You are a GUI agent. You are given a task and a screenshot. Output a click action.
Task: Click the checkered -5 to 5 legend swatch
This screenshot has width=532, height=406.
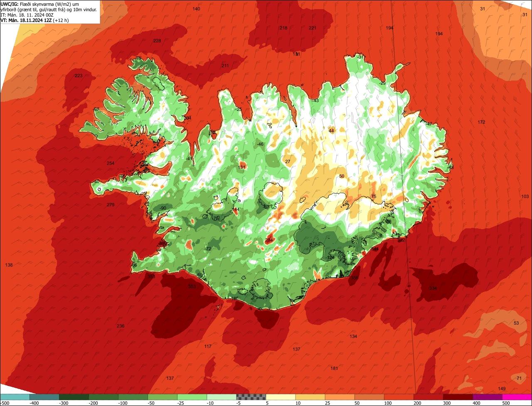pyautogui.click(x=251, y=397)
